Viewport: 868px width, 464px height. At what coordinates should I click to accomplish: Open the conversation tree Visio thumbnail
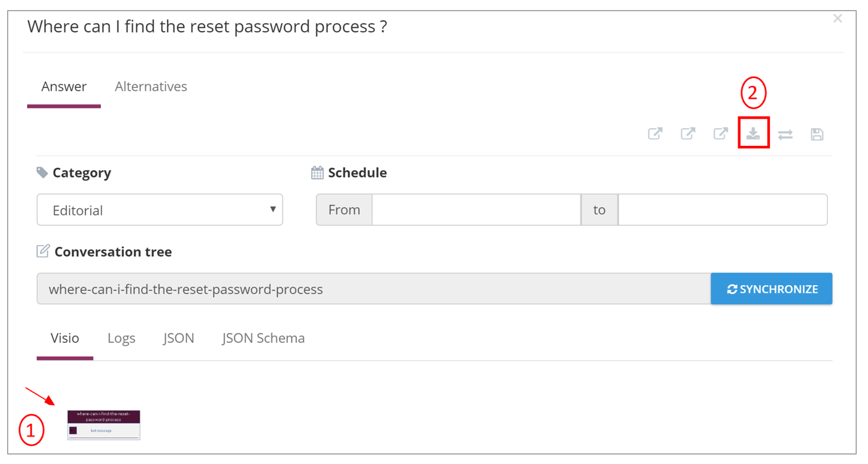click(x=104, y=425)
